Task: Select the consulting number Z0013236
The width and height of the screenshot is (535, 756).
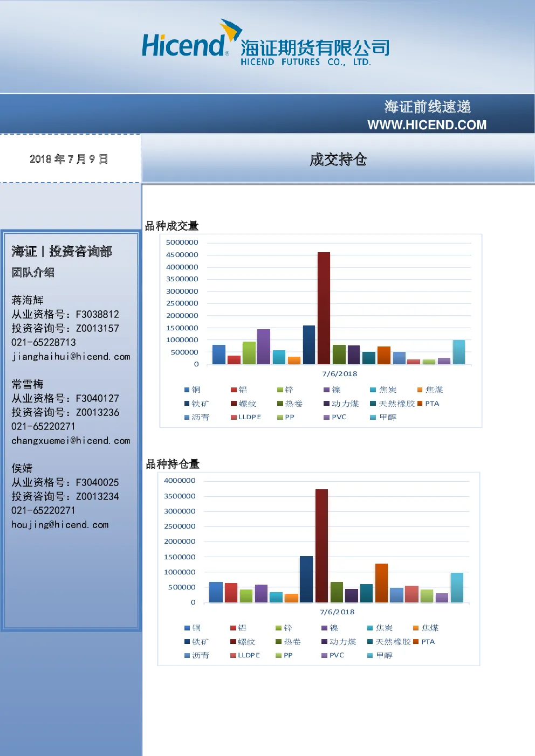Action: point(98,413)
